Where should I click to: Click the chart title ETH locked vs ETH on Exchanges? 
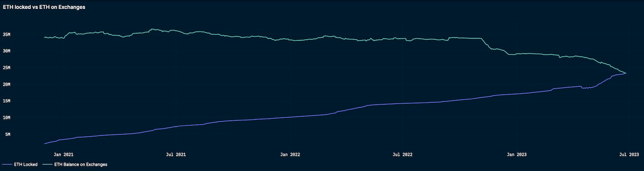point(44,8)
